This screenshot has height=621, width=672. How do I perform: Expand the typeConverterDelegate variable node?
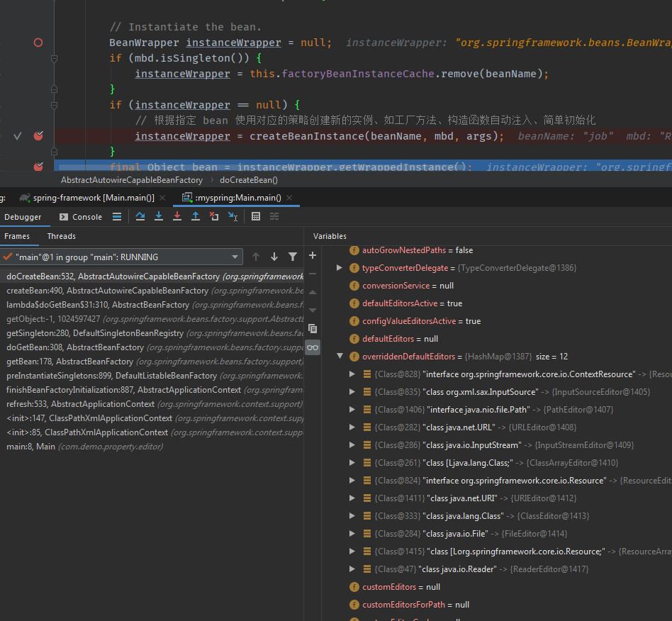click(x=340, y=268)
